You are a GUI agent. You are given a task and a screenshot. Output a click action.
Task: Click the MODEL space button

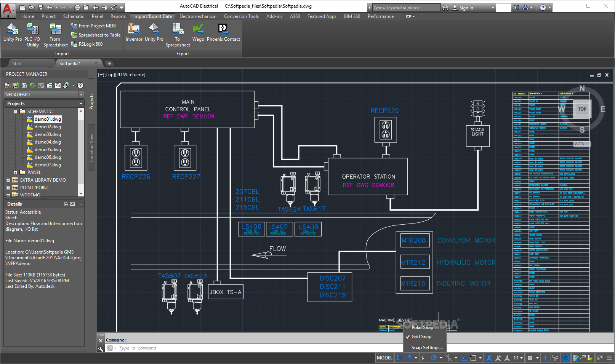[x=384, y=358]
